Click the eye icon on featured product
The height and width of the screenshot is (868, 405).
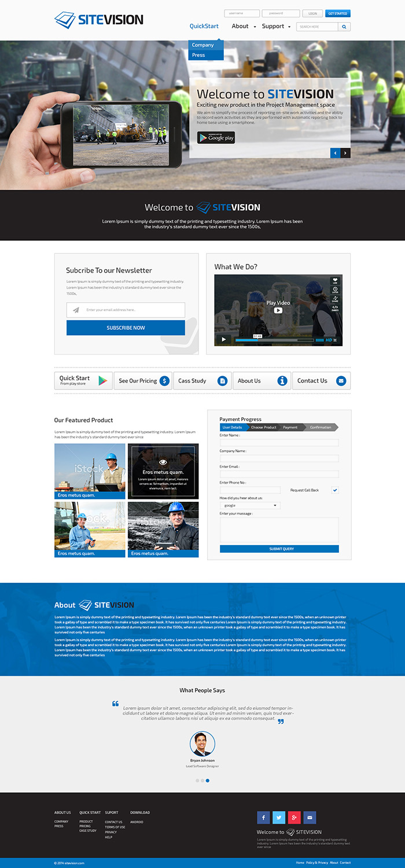coord(163,462)
